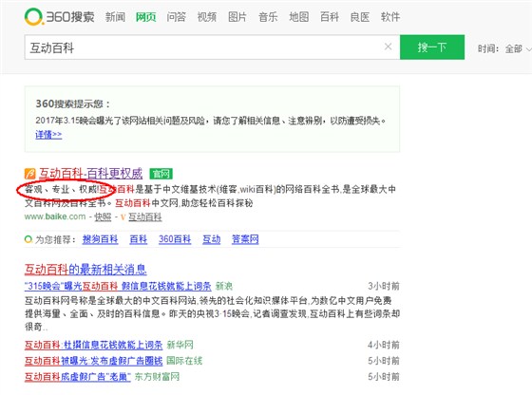The image size is (532, 395).
Task: Click the green 搜一下 button
Action: [432, 47]
